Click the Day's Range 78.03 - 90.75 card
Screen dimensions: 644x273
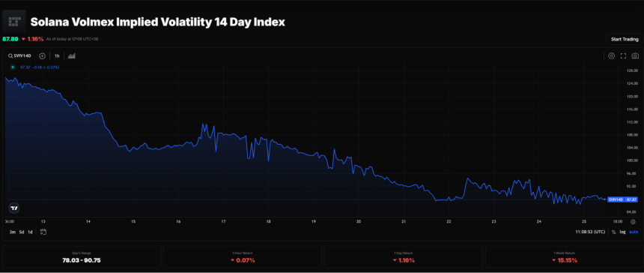coord(82,257)
